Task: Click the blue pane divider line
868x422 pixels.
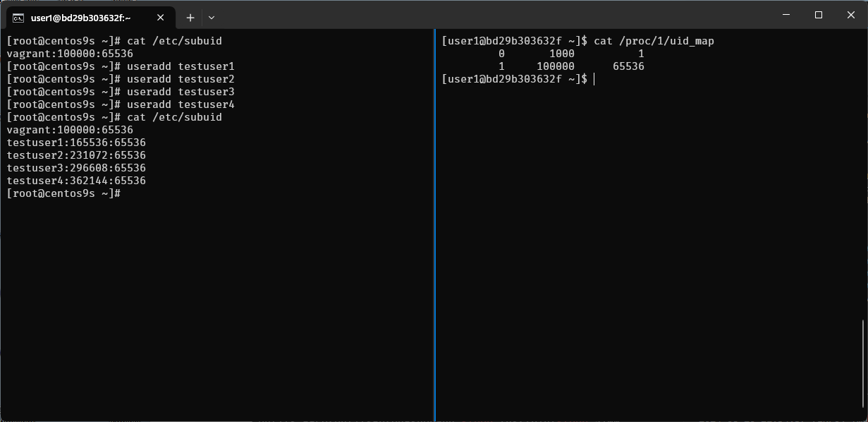Action: coord(435,226)
